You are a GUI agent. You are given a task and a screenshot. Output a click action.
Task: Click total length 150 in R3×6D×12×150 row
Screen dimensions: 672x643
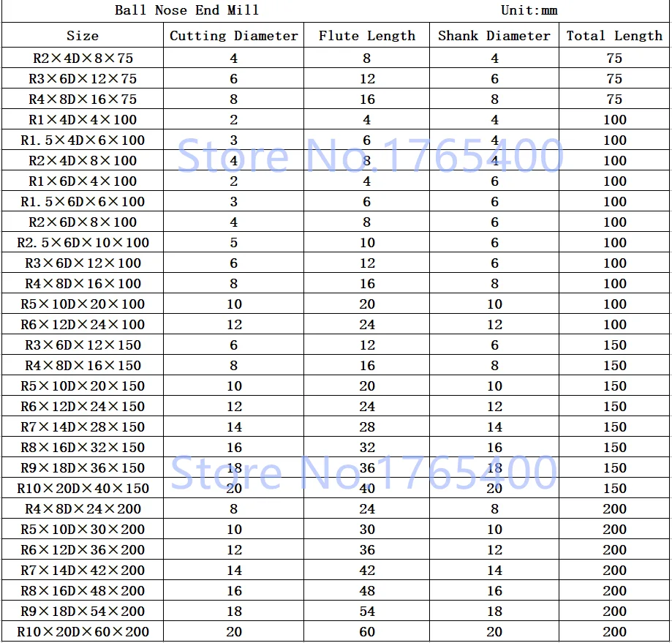coord(614,345)
